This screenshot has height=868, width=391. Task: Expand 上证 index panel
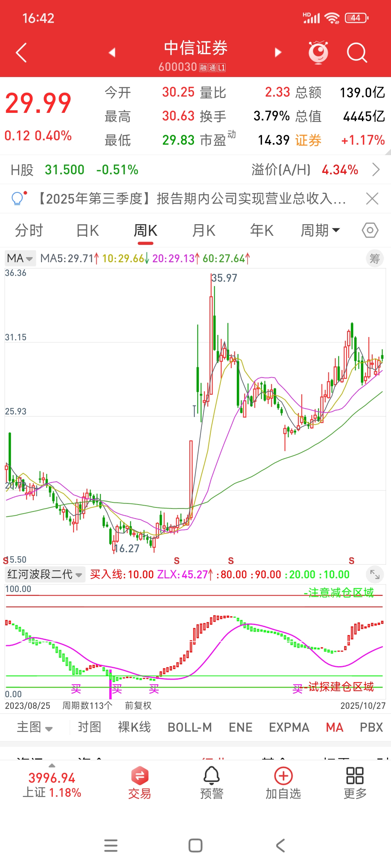click(52, 781)
